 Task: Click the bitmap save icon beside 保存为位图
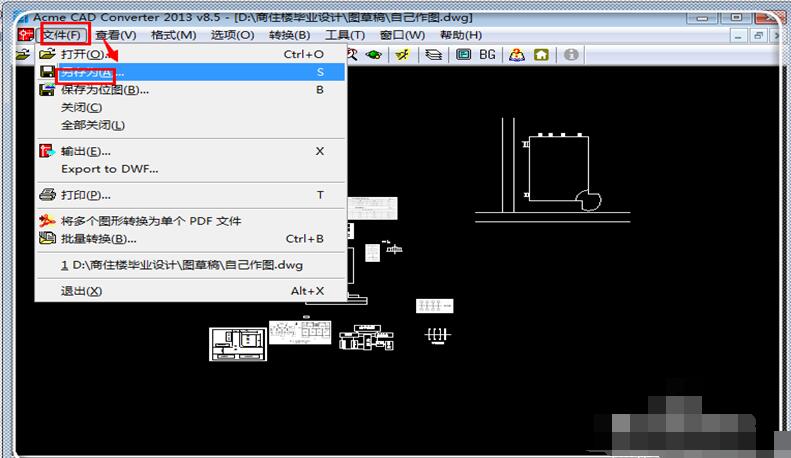point(47,90)
